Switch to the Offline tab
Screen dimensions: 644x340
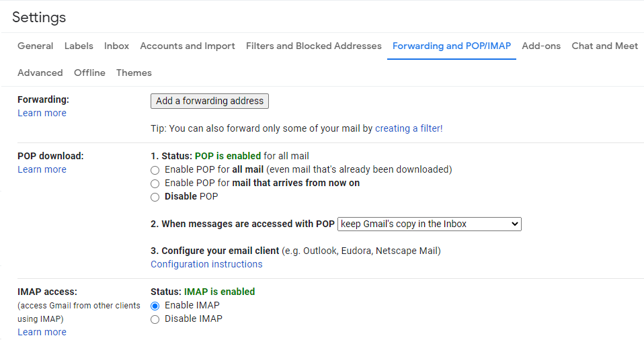[89, 73]
